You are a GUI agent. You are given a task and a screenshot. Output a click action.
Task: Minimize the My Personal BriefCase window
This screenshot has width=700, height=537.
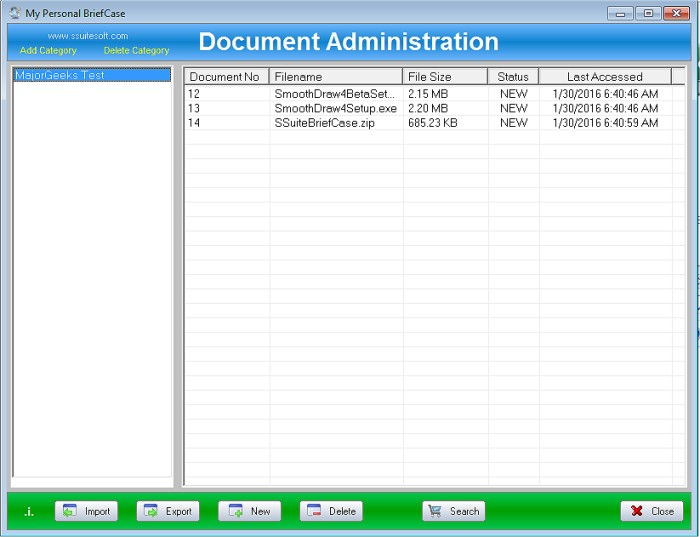click(620, 13)
